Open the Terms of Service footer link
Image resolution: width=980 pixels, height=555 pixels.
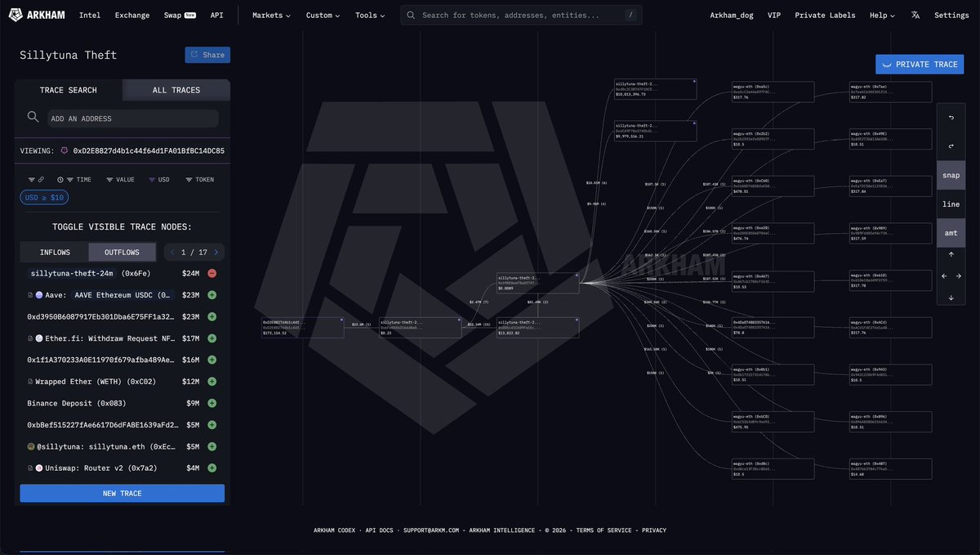pyautogui.click(x=604, y=530)
